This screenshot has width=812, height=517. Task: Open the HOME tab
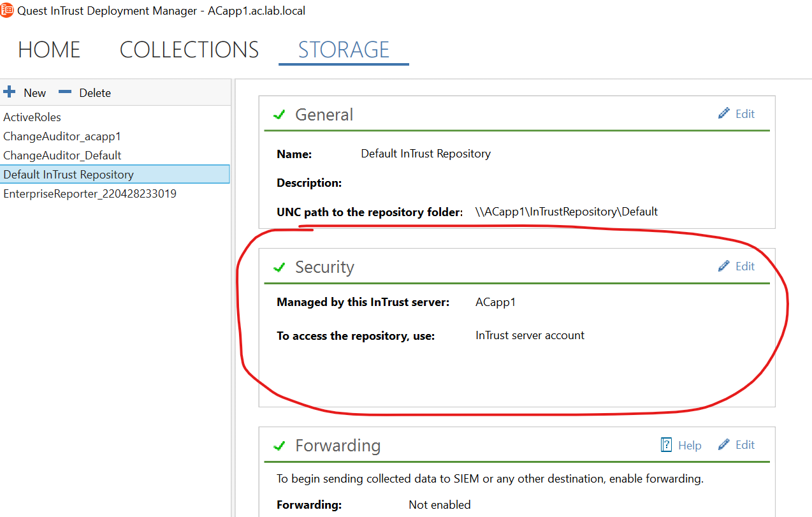[x=49, y=50]
